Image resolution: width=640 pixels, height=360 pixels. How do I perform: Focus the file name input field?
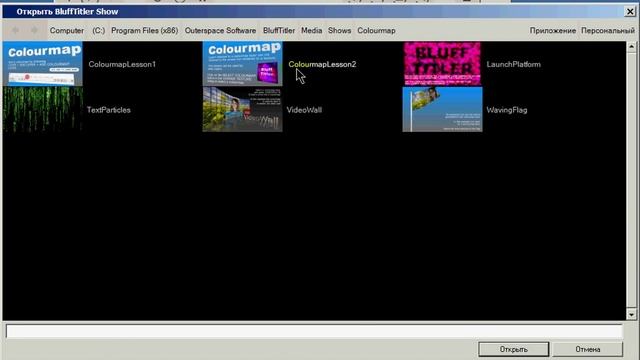(314, 331)
